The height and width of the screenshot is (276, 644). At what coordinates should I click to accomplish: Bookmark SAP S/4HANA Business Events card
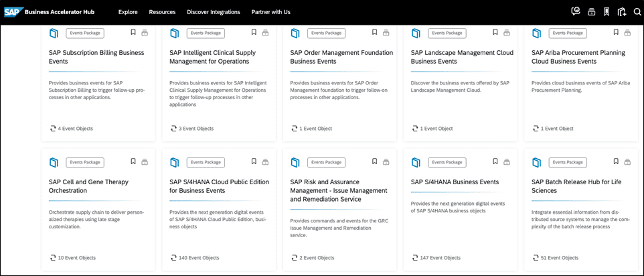click(x=495, y=161)
